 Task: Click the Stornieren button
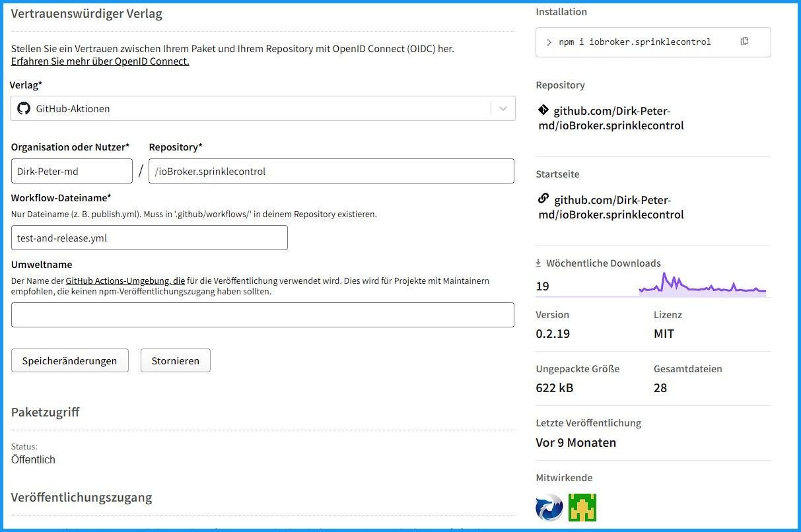click(x=176, y=360)
